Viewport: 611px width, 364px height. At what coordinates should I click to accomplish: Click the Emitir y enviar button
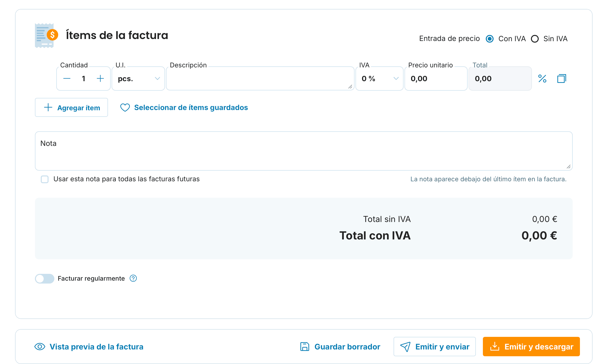coord(434,347)
